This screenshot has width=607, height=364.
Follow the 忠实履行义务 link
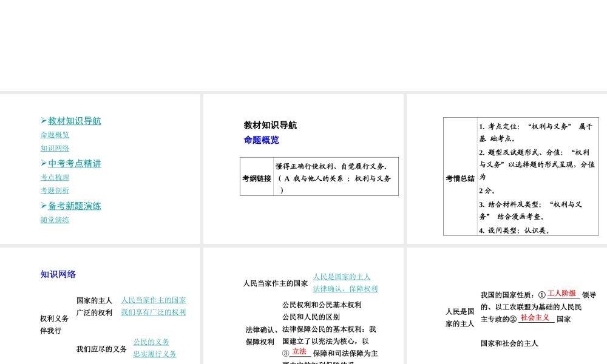[154, 354]
